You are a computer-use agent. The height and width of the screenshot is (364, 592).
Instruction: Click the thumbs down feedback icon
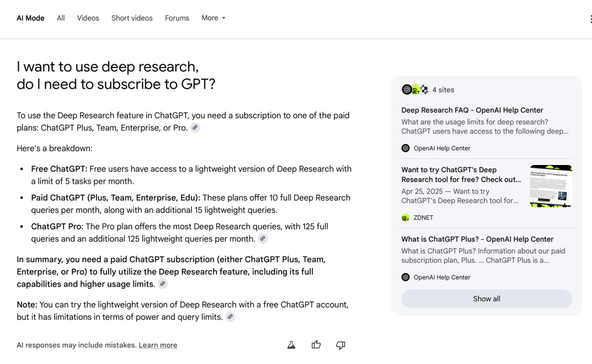340,345
